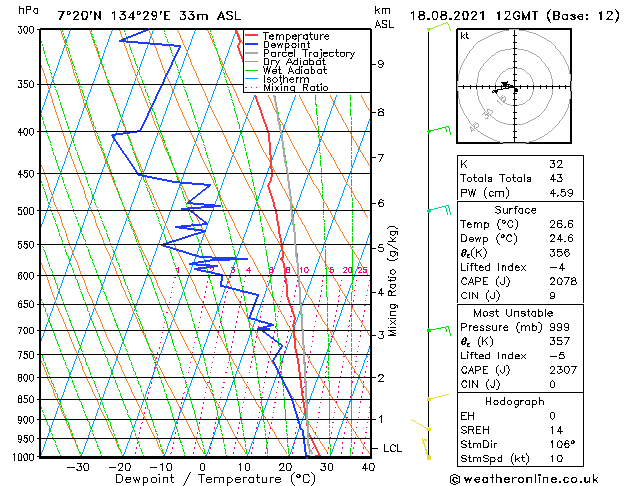The image size is (629, 486).
Task: Click the 'Totals Totals' row label
Action: [x=496, y=178]
